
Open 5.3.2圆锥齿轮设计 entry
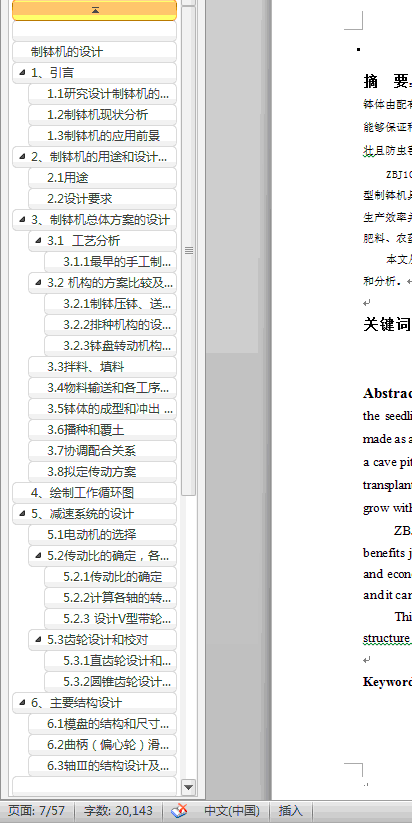110,681
